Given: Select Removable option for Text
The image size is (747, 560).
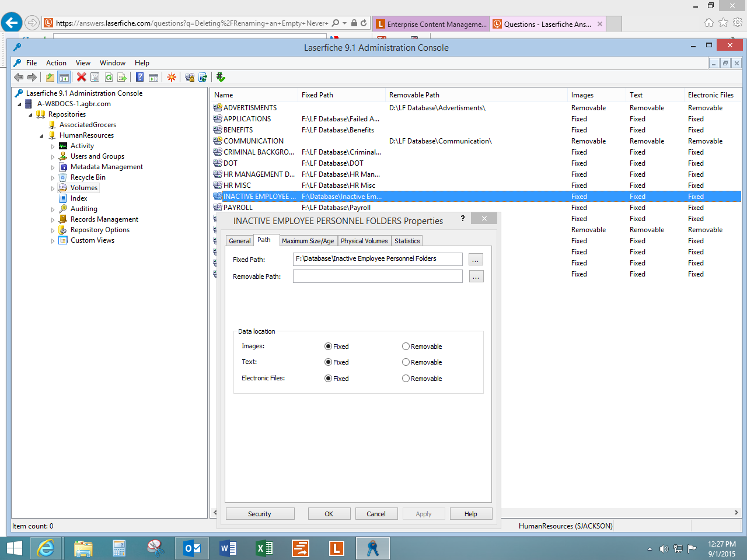Looking at the screenshot, I should tap(406, 362).
